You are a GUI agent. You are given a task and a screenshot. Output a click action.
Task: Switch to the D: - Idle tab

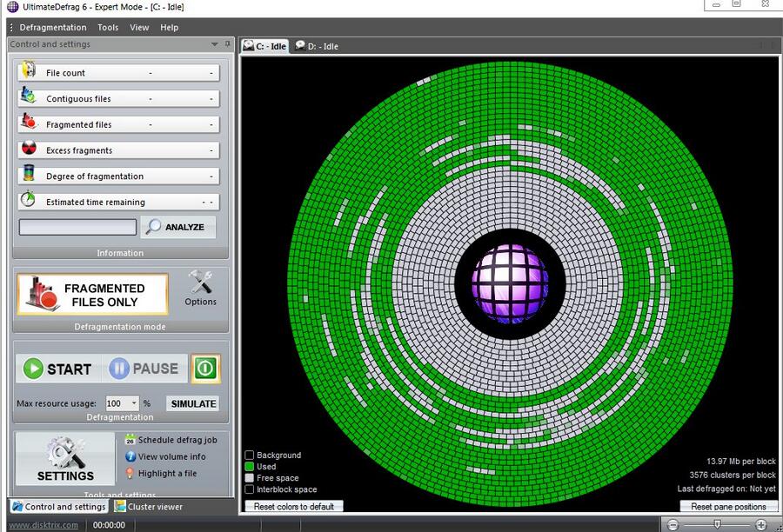coord(317,46)
